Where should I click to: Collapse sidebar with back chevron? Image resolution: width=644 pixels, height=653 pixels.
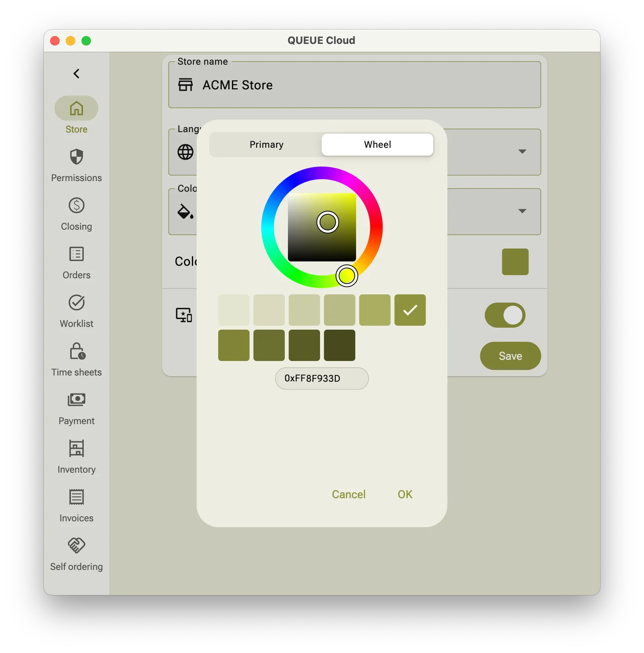(76, 74)
